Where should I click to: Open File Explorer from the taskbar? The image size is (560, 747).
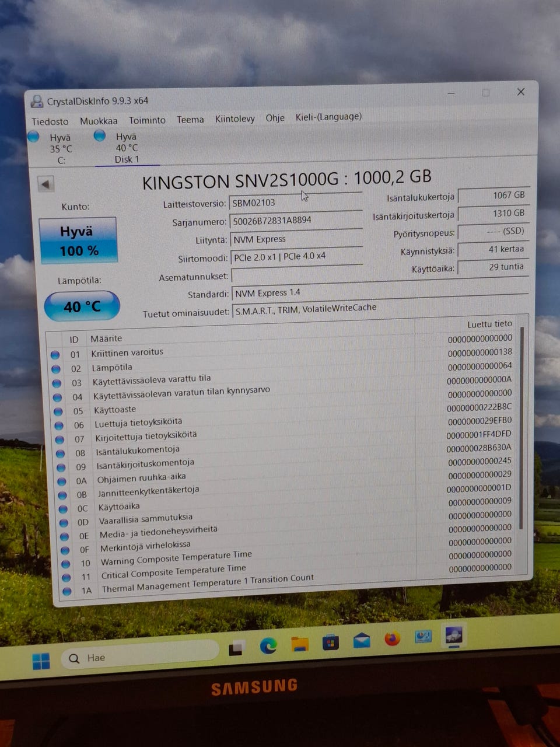(300, 644)
